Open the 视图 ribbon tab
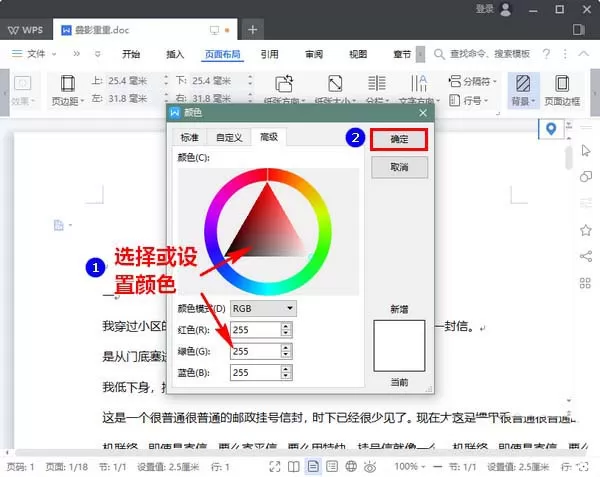 (358, 54)
